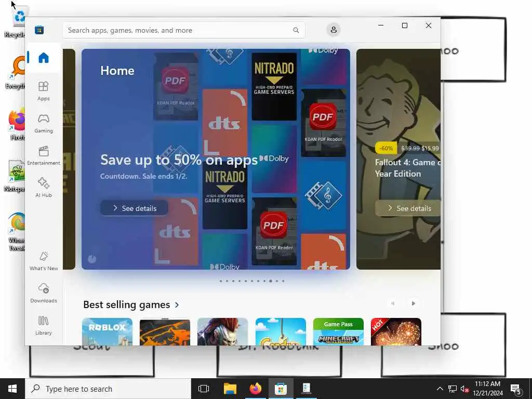This screenshot has width=532, height=399.
Task: Open the Roblox game tile
Action: pyautogui.click(x=107, y=331)
